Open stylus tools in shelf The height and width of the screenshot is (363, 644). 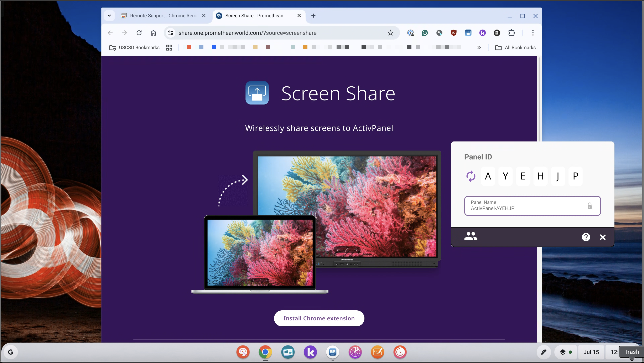pos(544,352)
